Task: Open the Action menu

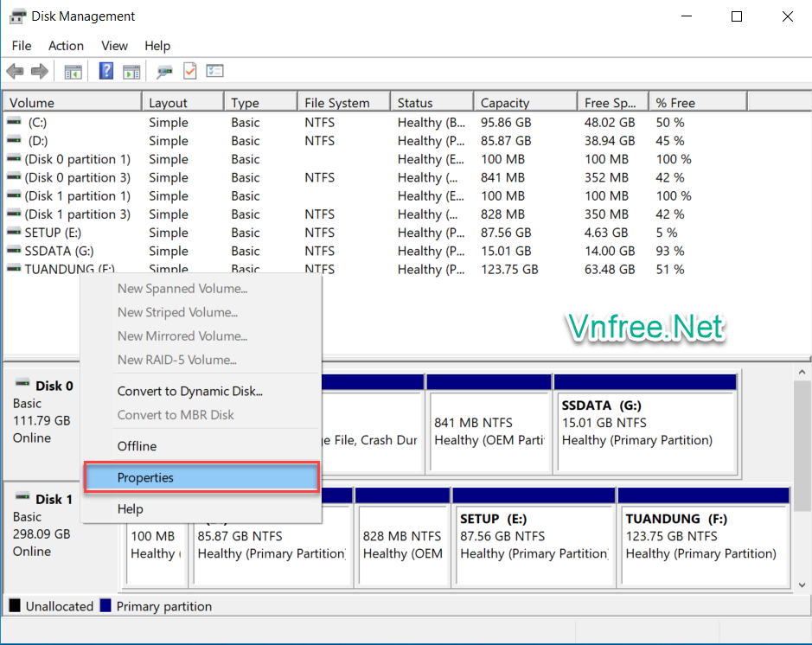Action: (x=66, y=46)
